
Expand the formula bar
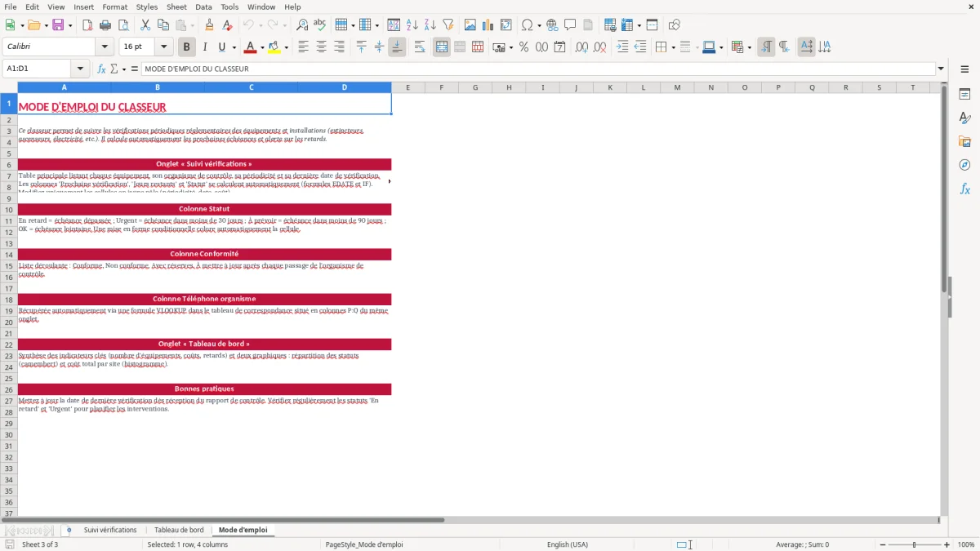click(941, 69)
